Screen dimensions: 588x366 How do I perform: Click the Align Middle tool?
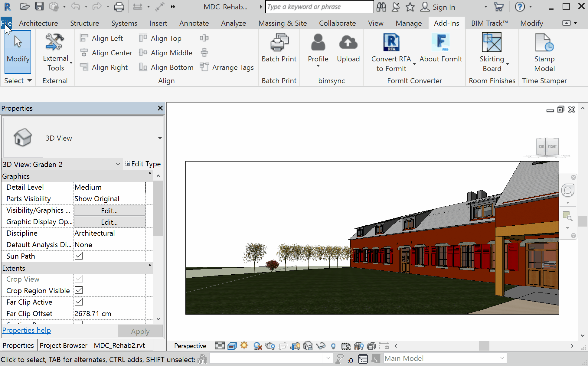click(165, 53)
